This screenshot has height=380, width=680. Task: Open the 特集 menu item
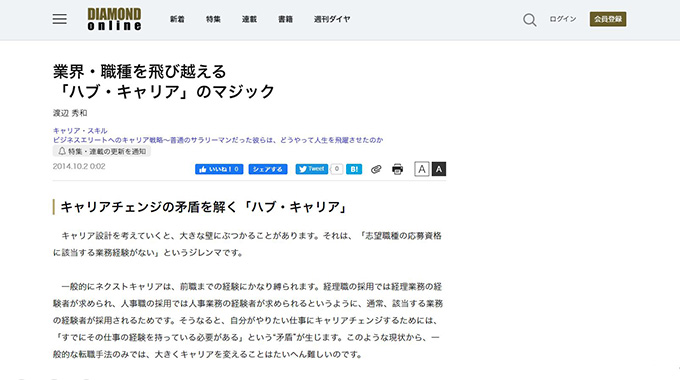tap(213, 19)
